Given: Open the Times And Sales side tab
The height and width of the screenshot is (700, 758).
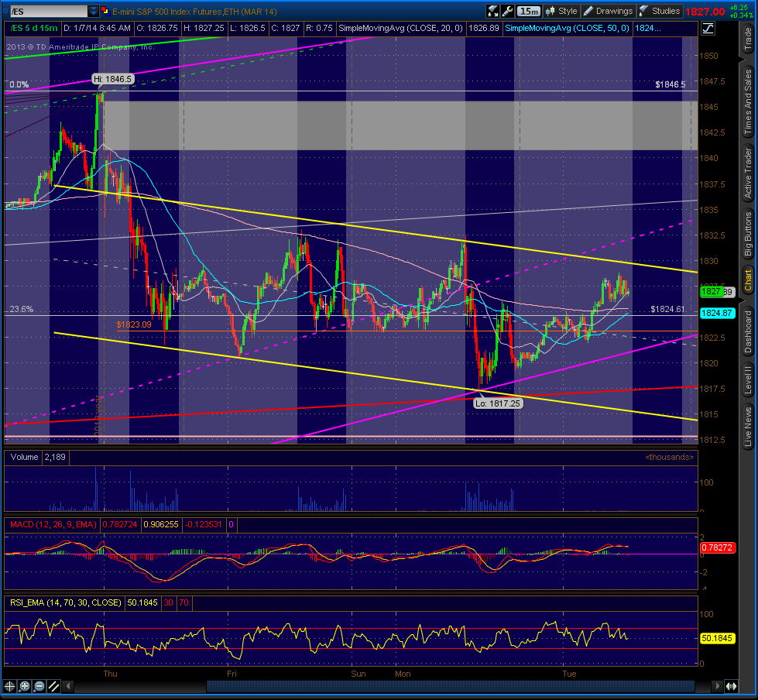Looking at the screenshot, I should point(749,101).
